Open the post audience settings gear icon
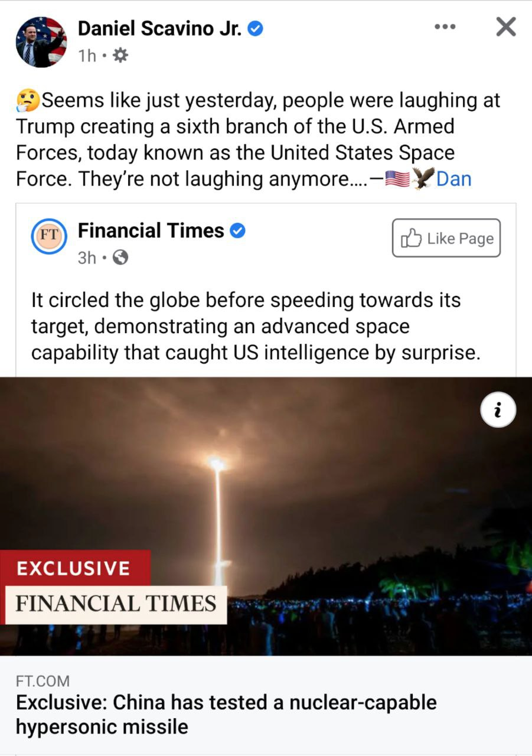This screenshot has width=532, height=756. (120, 56)
